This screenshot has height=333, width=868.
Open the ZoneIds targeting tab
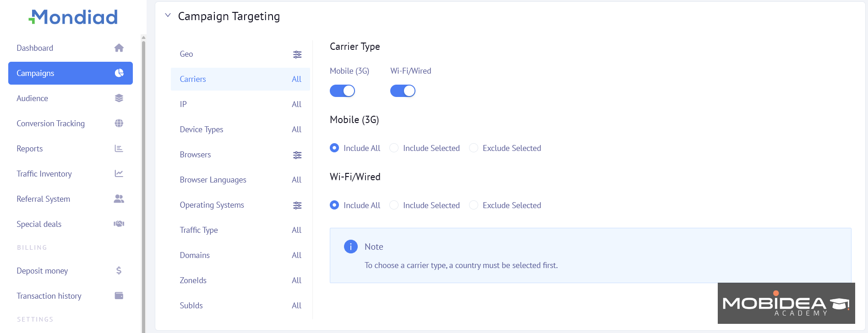tap(240, 280)
